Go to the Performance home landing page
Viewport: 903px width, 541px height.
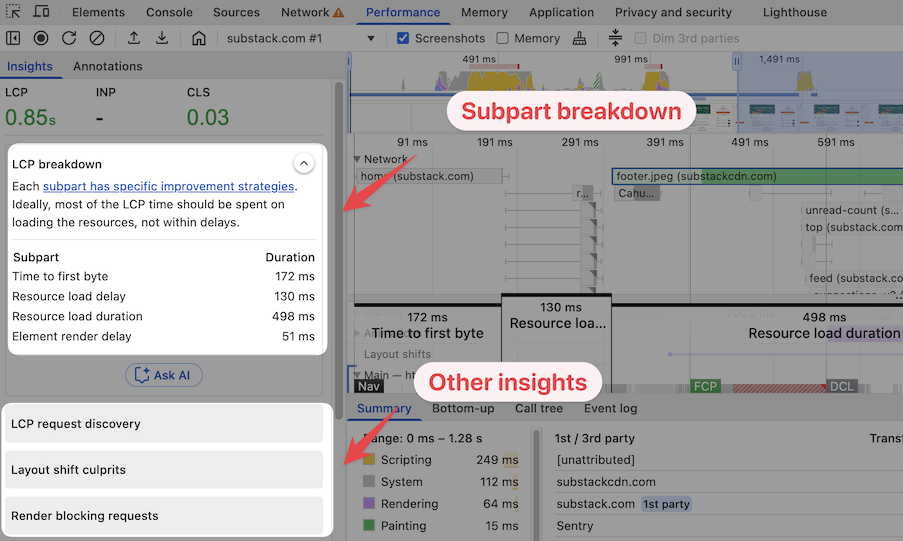click(x=199, y=38)
